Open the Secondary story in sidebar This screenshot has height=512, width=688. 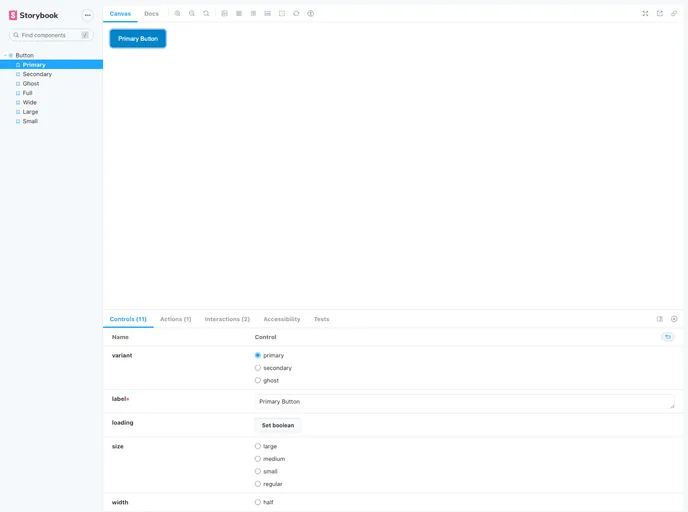coord(37,74)
